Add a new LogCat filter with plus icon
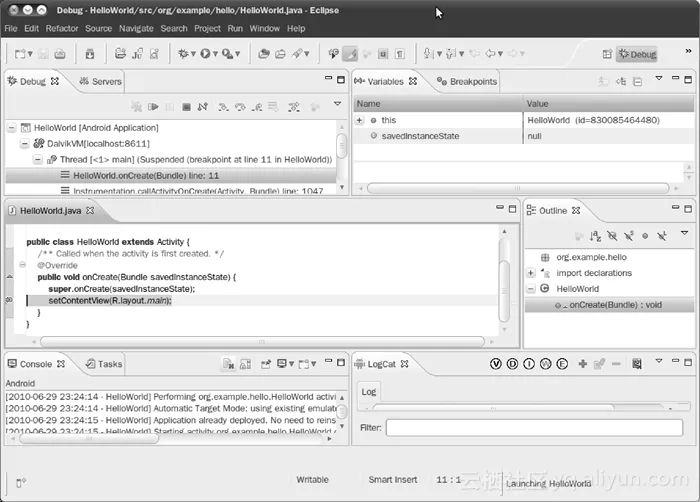This screenshot has width=700, height=502. pos(583,364)
